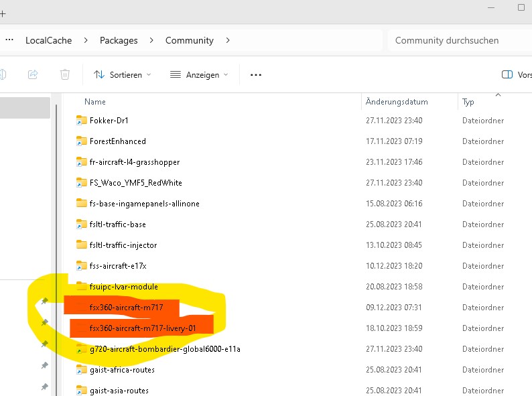Minimize the Explorer window
The image size is (532, 396).
(x=491, y=7)
